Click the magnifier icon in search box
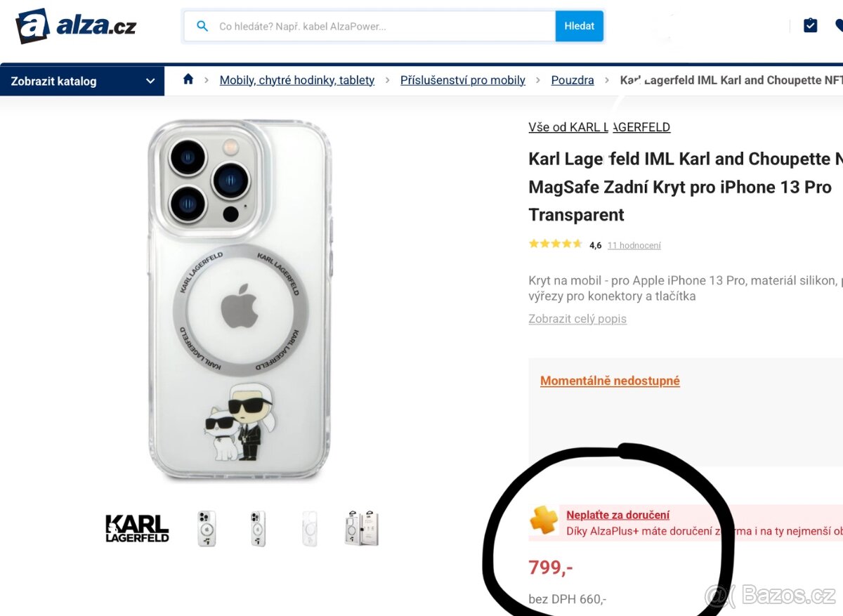Screen dimensions: 843x616 click(202, 26)
